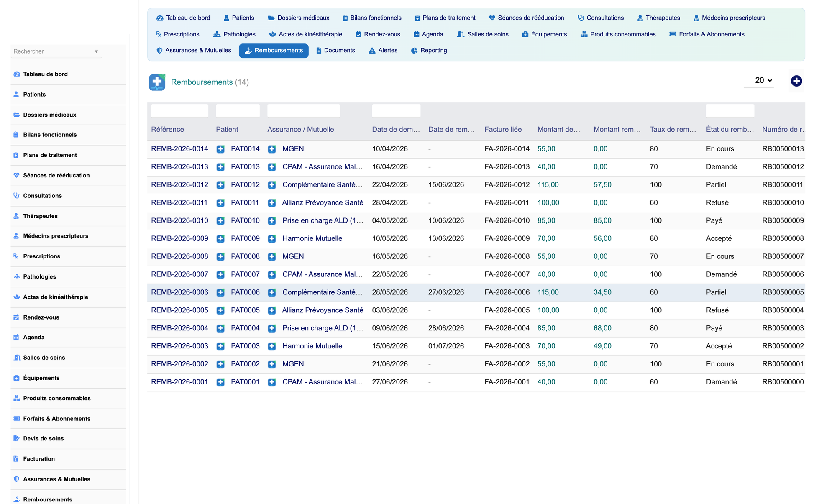Image resolution: width=814 pixels, height=504 pixels.
Task: Click the add new remboursement plus icon
Action: coord(796,81)
